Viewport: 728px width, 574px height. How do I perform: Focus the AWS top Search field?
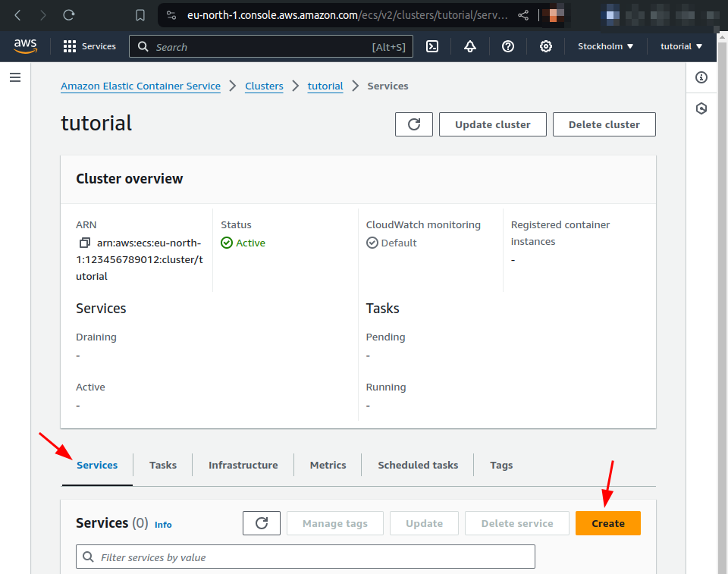tap(271, 46)
